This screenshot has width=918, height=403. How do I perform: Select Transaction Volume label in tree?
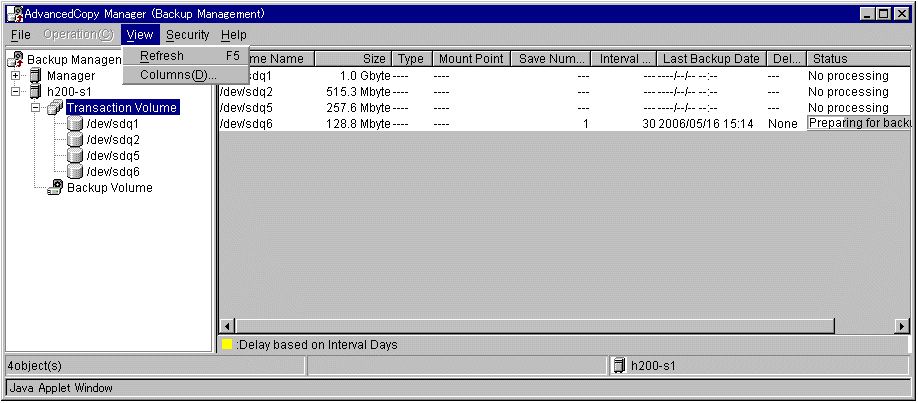pyautogui.click(x=122, y=108)
